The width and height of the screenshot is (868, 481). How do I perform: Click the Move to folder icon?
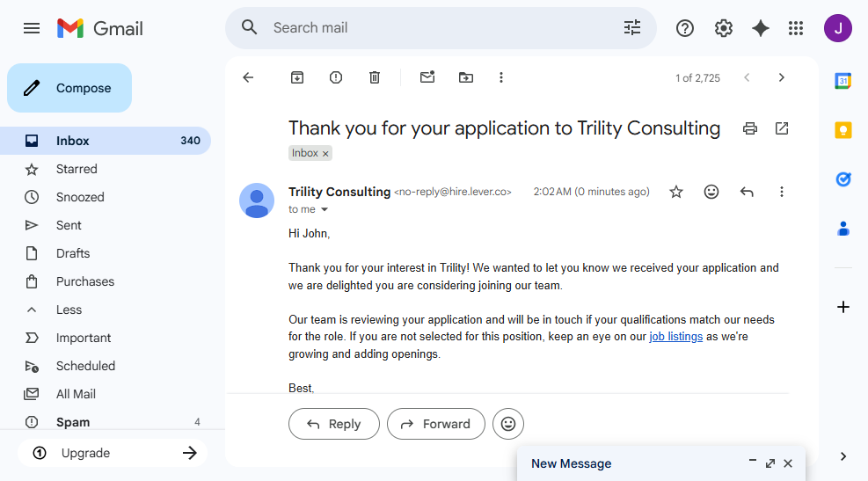pos(466,77)
